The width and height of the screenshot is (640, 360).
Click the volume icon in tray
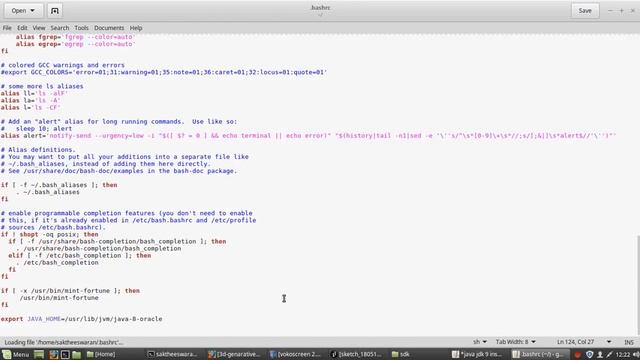point(637,354)
